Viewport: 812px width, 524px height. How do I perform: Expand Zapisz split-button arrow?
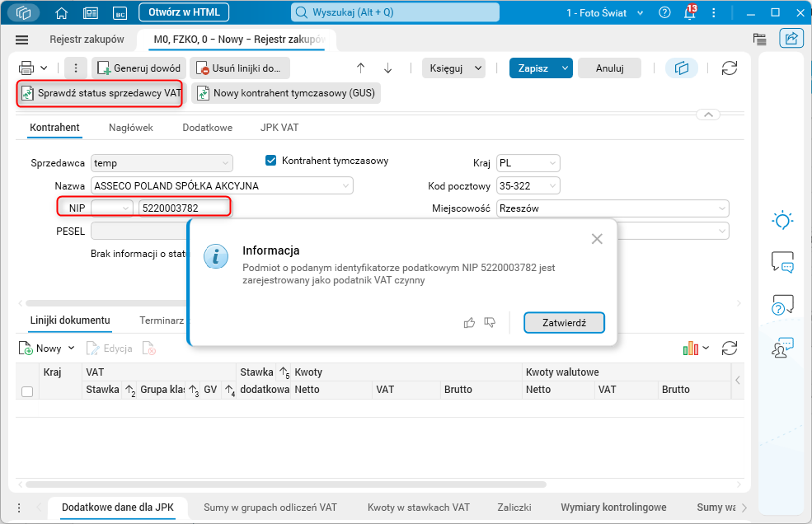pos(565,68)
